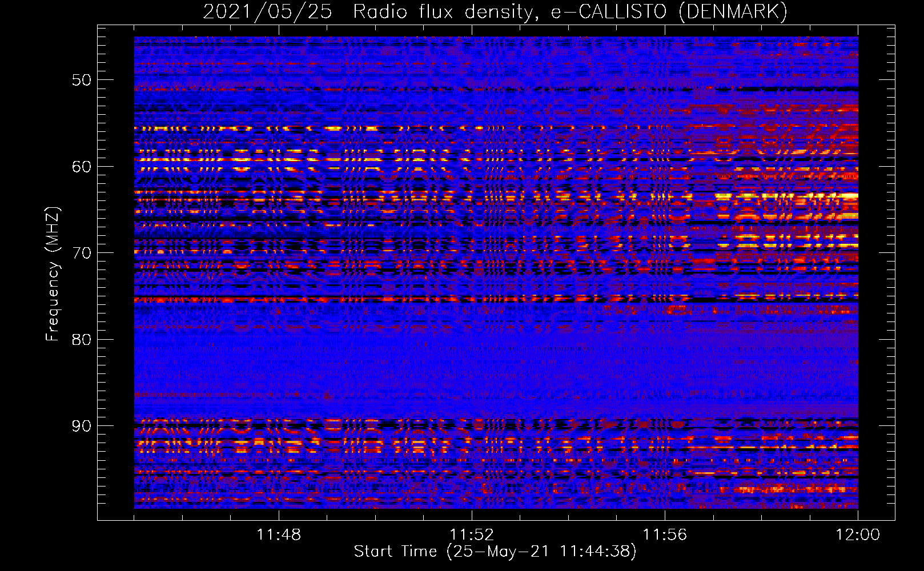Click the 60 frequency tick label
The width and height of the screenshot is (924, 571).
tap(82, 167)
